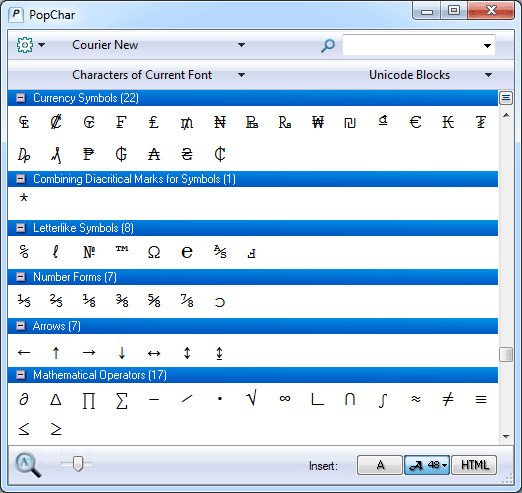Image resolution: width=522 pixels, height=493 pixels.
Task: Toggle HTML insert mode
Action: pos(474,465)
